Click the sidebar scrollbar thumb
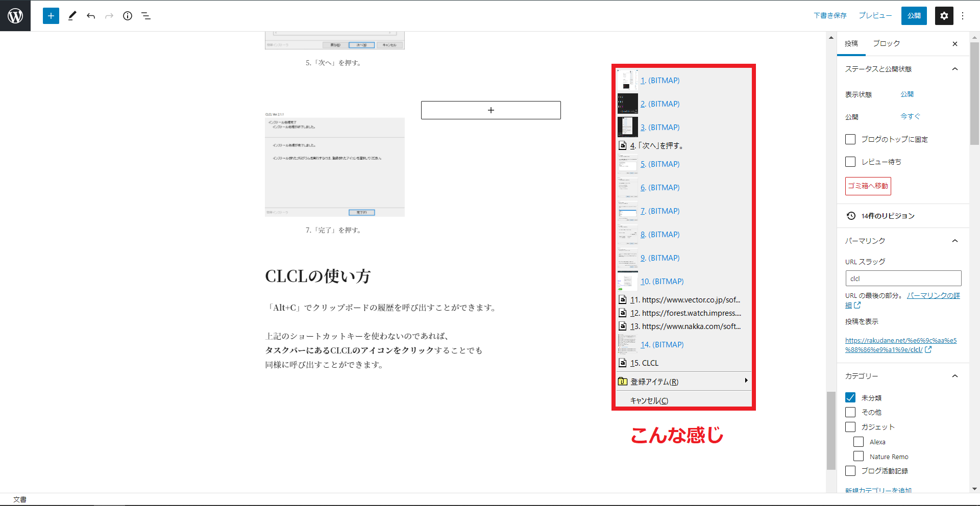Viewport: 980px width, 506px height. click(974, 93)
